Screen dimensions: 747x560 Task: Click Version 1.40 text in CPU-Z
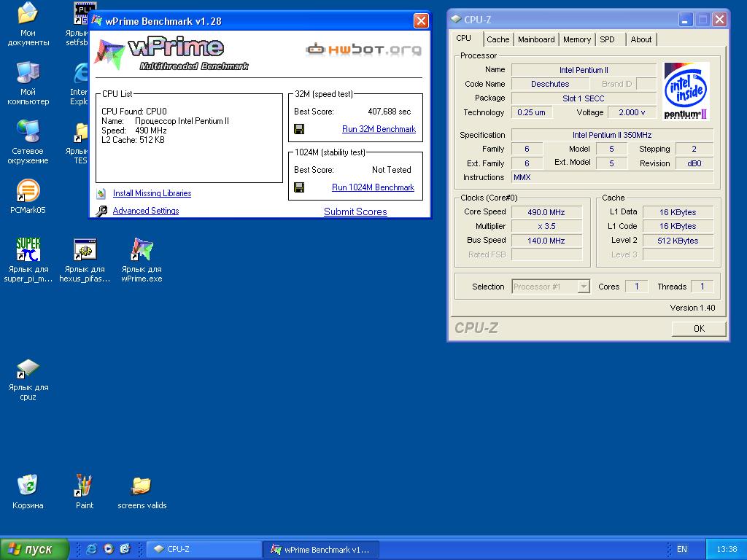click(x=692, y=308)
